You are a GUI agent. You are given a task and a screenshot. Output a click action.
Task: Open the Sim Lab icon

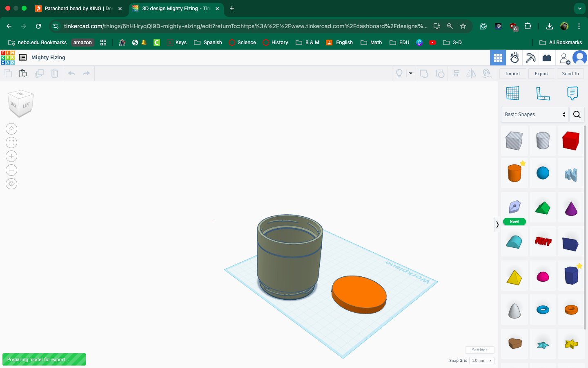pyautogui.click(x=514, y=58)
